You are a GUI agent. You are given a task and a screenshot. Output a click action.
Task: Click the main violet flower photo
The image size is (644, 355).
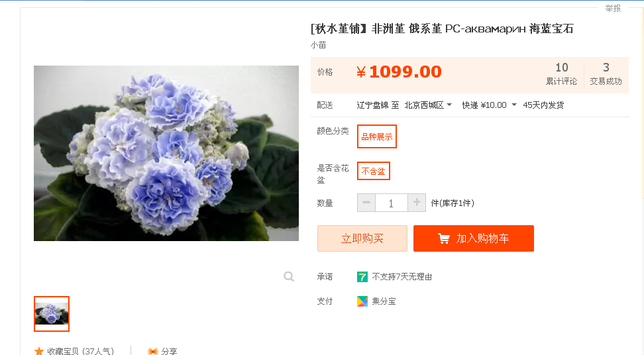point(166,153)
